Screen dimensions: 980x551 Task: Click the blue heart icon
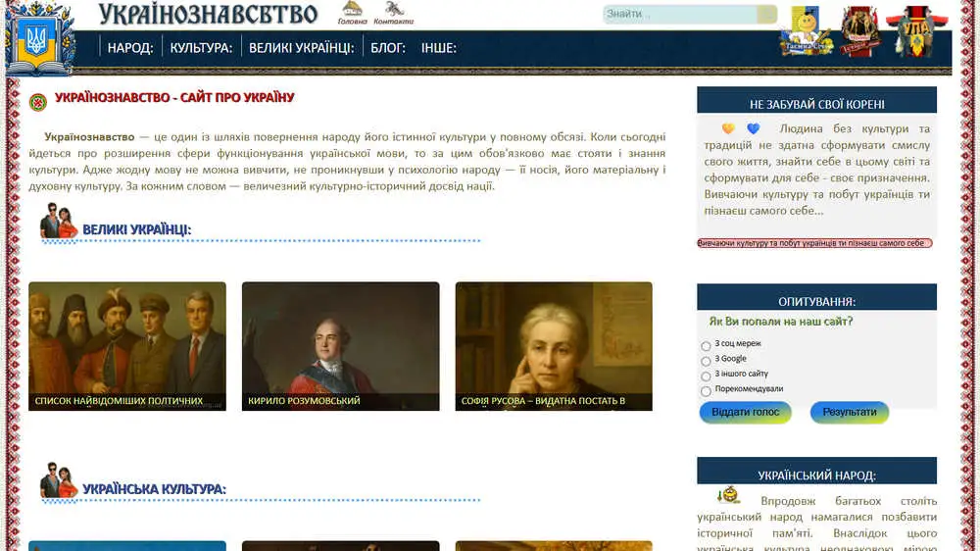(753, 128)
